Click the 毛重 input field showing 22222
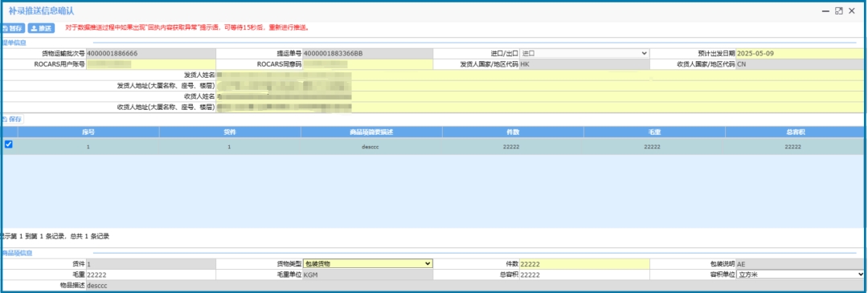 (150, 275)
